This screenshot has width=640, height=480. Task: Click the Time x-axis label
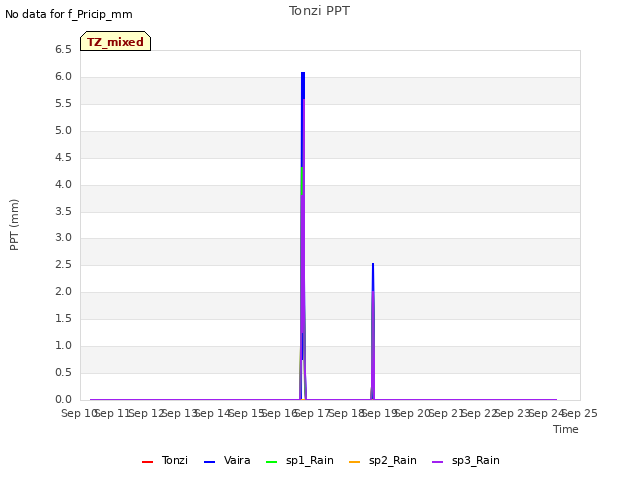[x=566, y=429]
